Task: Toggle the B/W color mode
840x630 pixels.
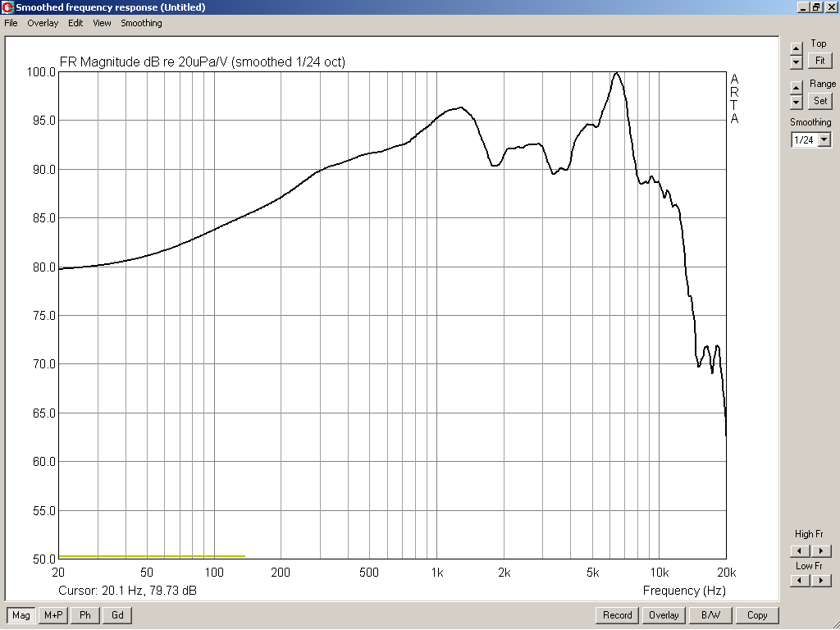Action: click(710, 615)
